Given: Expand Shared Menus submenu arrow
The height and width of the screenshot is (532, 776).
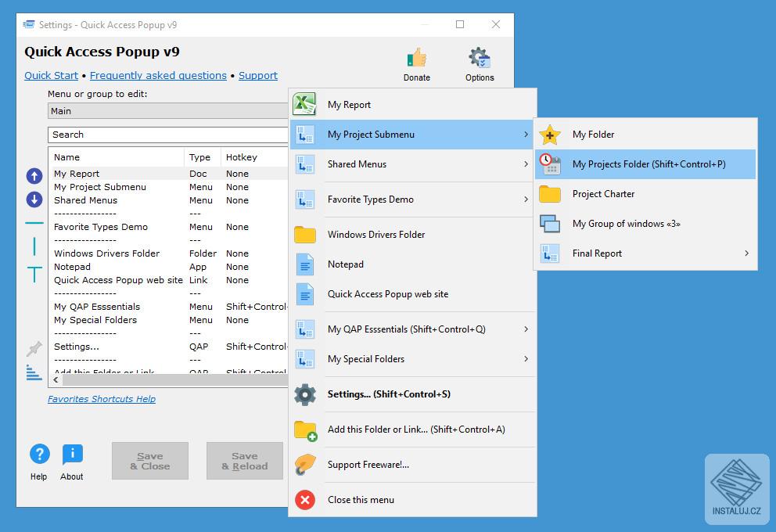Looking at the screenshot, I should click(526, 164).
